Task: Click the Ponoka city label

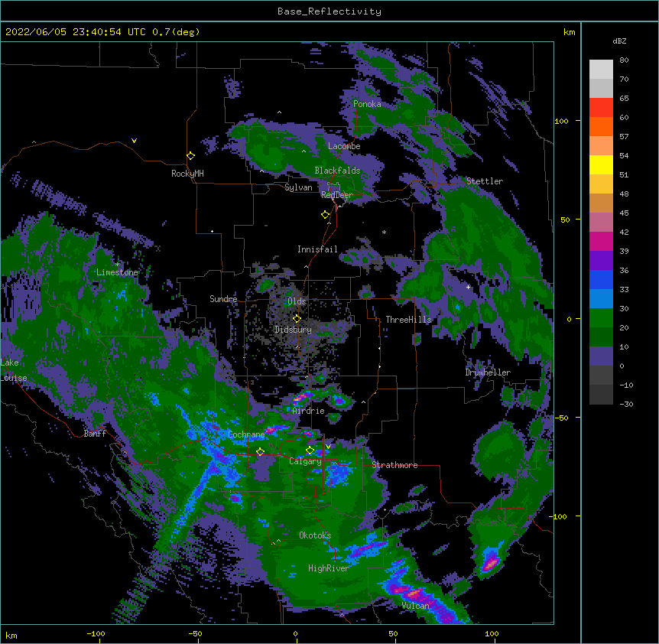Action: 367,104
